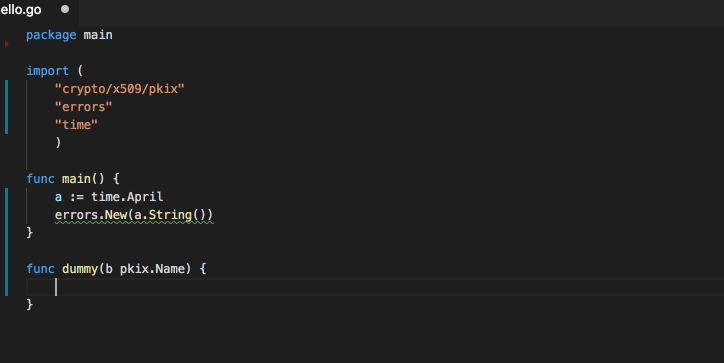Select the "errors" import string
Screen dimensions: 724x363
[84, 107]
